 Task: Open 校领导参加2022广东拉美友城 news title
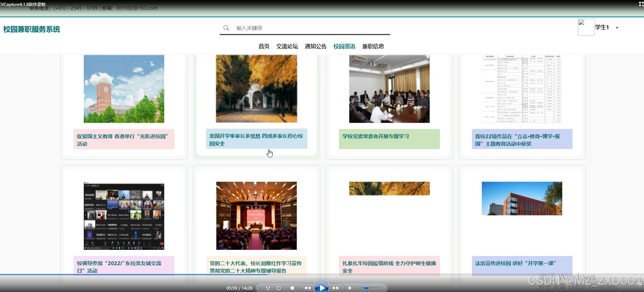pyautogui.click(x=124, y=266)
